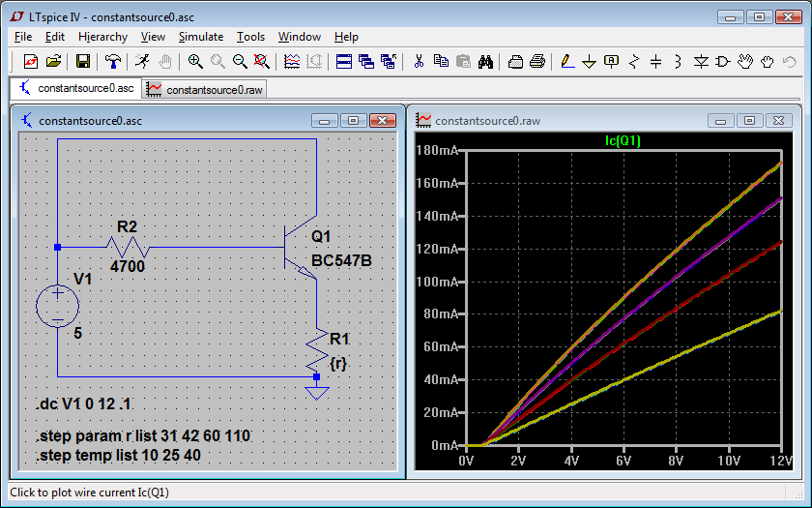Click voltage source V1 symbol
Image resolution: width=812 pixels, height=508 pixels.
[x=57, y=306]
